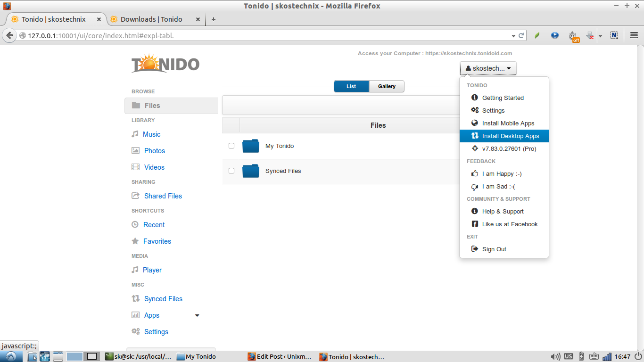Click the Settings gears icon in dropdown menu

[475, 110]
